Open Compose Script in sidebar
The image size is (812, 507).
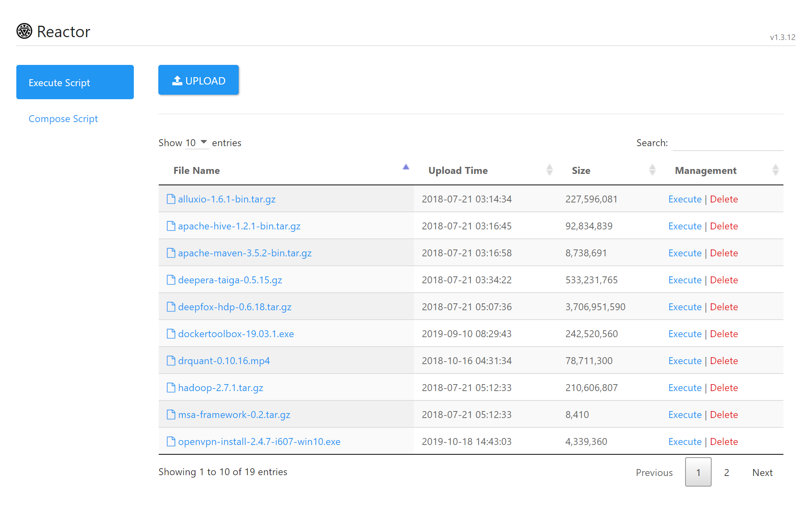point(63,119)
